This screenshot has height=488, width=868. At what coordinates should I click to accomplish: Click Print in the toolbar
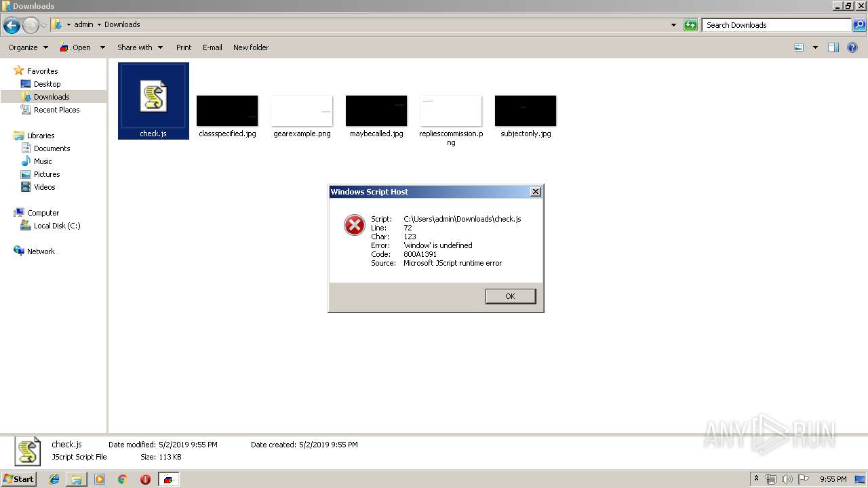[184, 47]
